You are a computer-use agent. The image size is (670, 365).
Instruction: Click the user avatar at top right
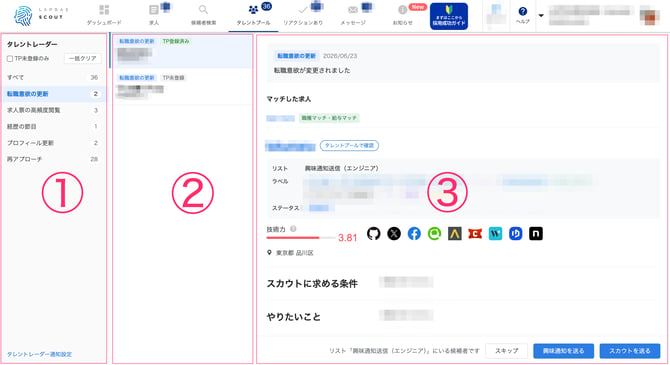[x=649, y=16]
